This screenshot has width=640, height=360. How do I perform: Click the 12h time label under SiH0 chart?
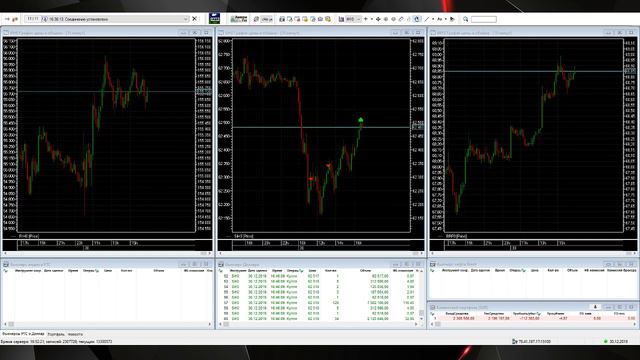[x=322, y=243]
